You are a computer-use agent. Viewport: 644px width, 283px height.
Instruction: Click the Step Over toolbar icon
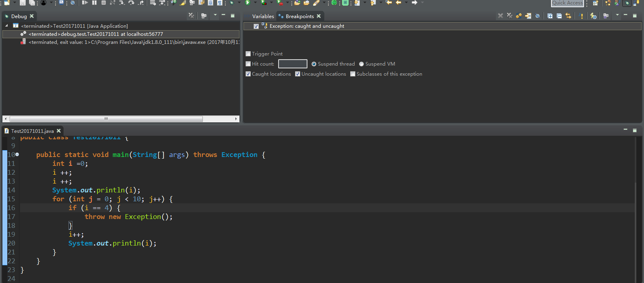[131, 2]
